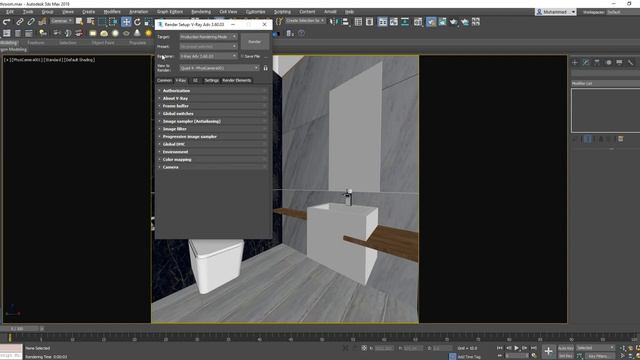Open the View to Render dropdown

tap(219, 68)
